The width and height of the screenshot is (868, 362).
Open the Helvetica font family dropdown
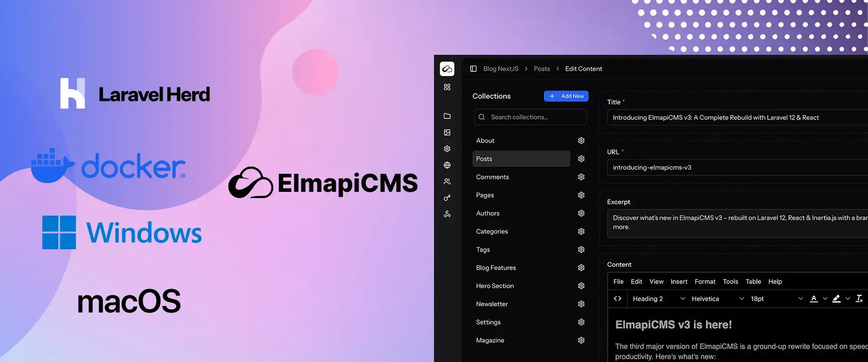click(x=718, y=298)
